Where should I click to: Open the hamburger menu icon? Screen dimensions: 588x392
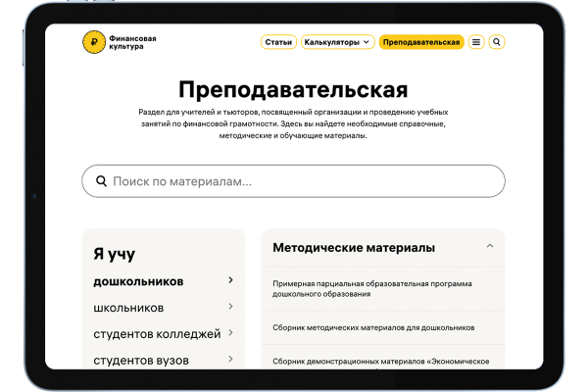[x=476, y=42]
